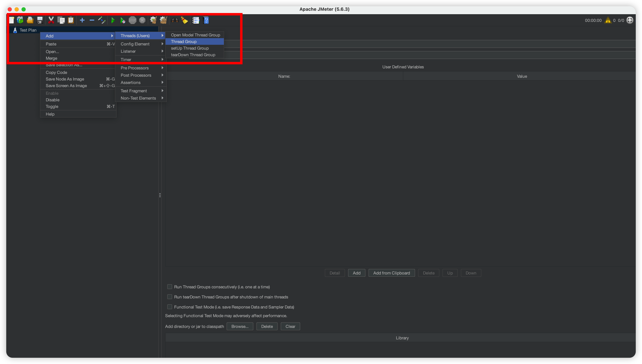This screenshot has width=642, height=364.
Task: Open the function helper list icon
Action: pyautogui.click(x=196, y=20)
